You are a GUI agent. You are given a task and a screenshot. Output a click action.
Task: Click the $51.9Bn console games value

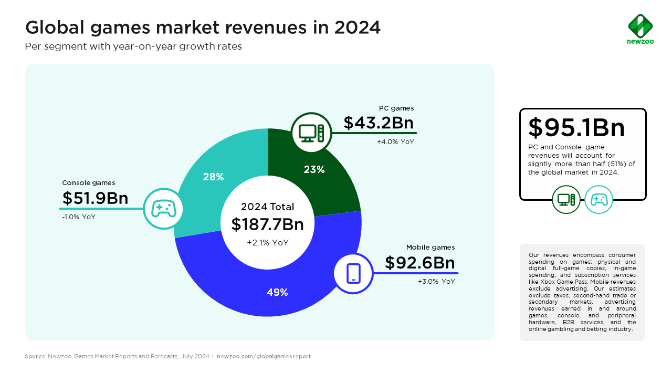[x=95, y=198]
